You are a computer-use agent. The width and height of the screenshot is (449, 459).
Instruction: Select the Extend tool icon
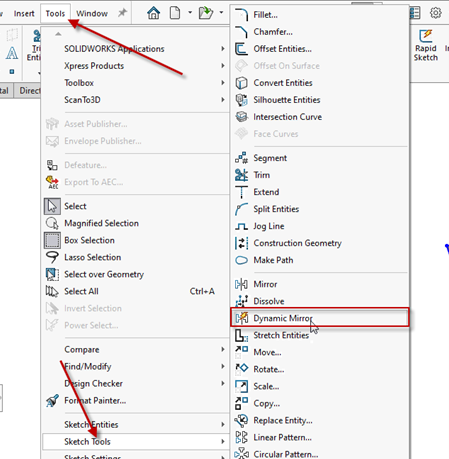pyautogui.click(x=241, y=192)
